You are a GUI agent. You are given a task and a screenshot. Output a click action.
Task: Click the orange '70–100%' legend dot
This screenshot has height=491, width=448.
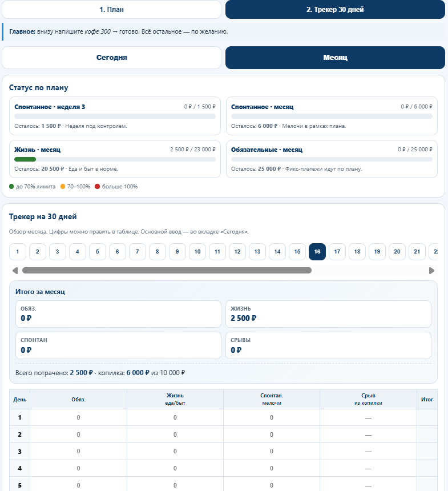click(63, 187)
